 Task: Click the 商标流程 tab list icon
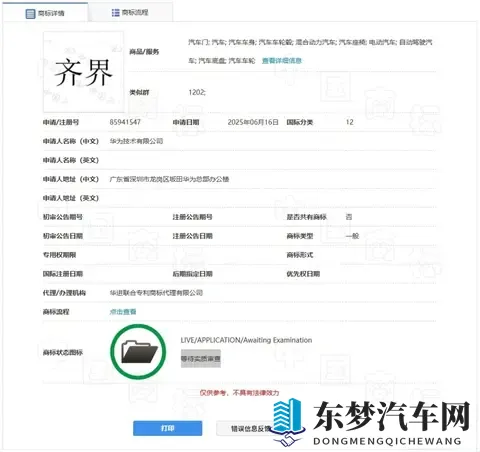click(115, 13)
